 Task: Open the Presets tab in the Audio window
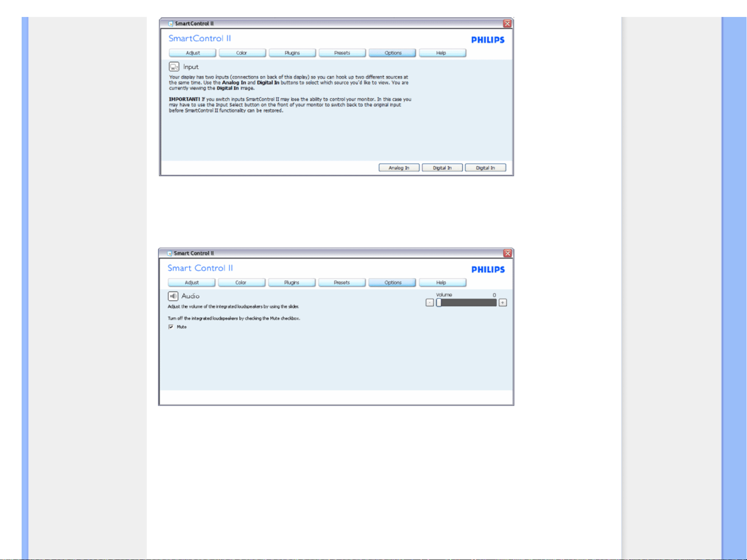tap(342, 283)
